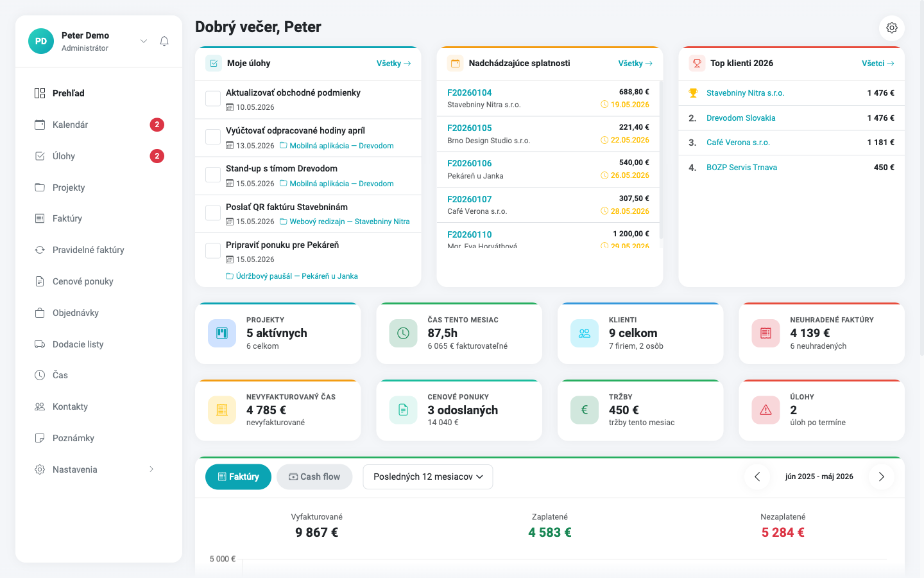Click the Čas tento mesiac clock icon

pyautogui.click(x=403, y=333)
